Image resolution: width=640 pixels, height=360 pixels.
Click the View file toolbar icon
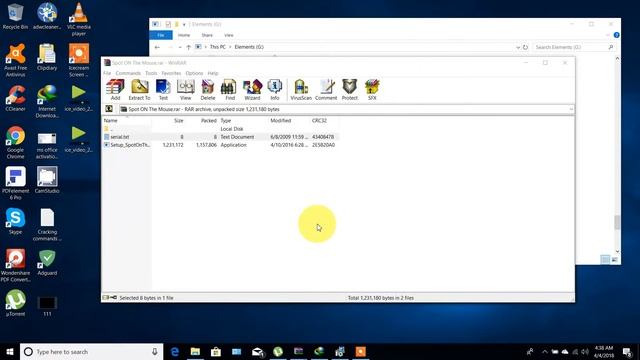pyautogui.click(x=185, y=90)
